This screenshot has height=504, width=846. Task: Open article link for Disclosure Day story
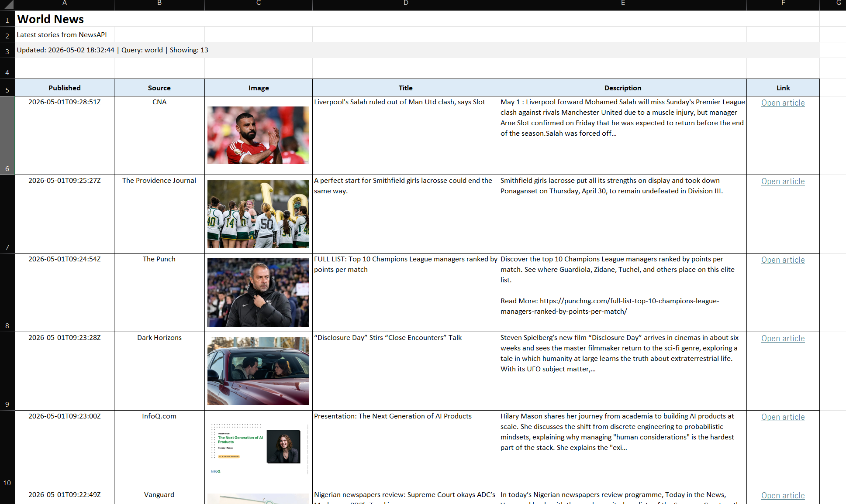tap(783, 339)
